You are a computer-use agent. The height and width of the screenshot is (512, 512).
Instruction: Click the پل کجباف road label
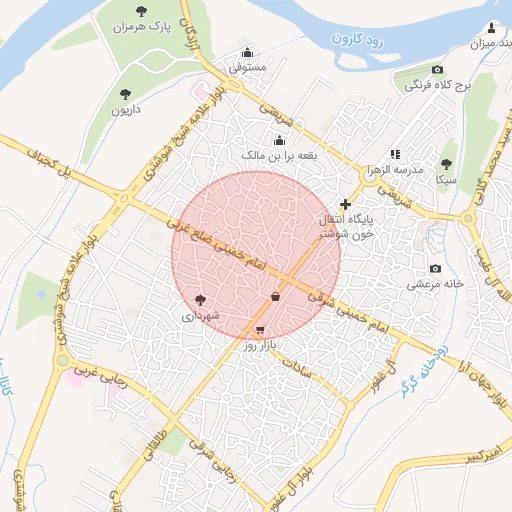pos(49,163)
